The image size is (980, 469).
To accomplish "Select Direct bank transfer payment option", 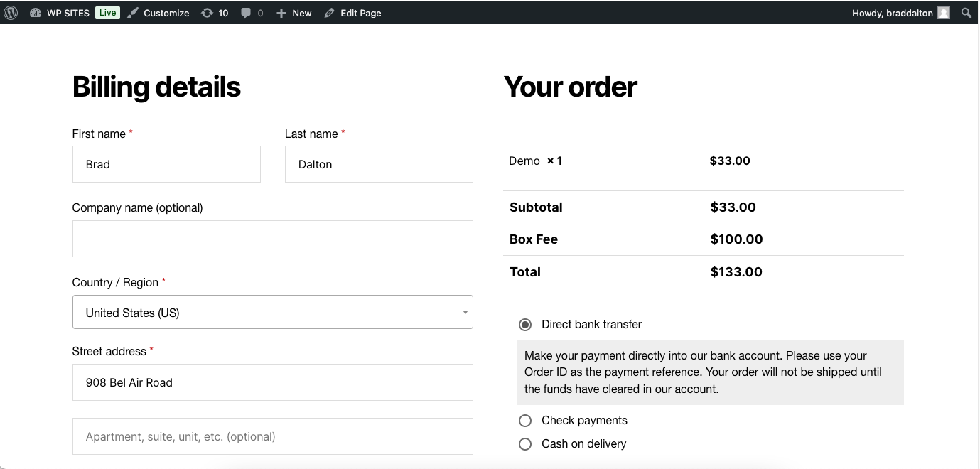I will pos(525,325).
